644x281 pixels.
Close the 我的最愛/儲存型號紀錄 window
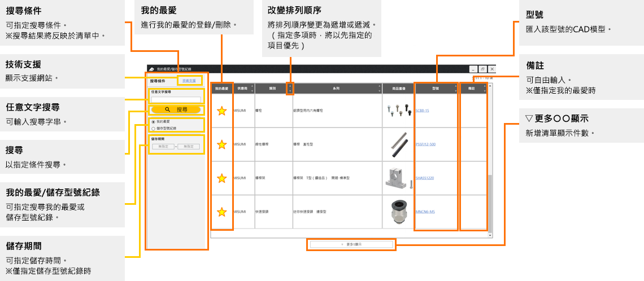coord(492,69)
